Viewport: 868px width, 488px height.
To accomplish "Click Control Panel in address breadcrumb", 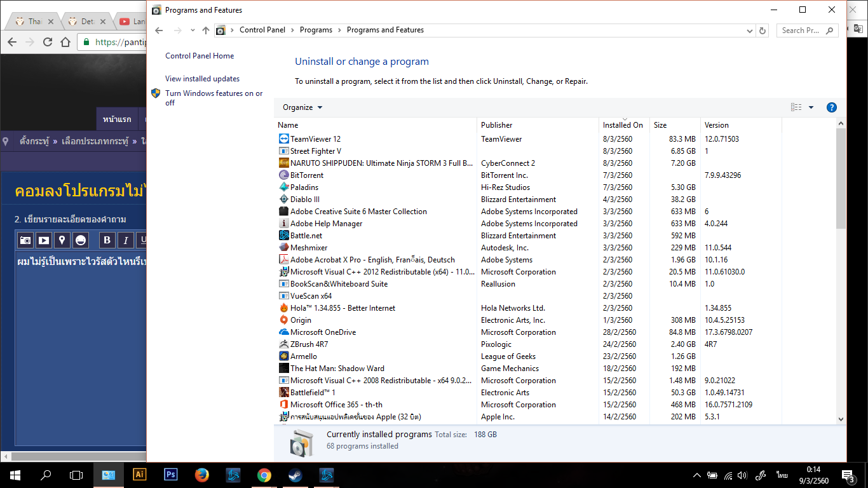I will click(262, 30).
